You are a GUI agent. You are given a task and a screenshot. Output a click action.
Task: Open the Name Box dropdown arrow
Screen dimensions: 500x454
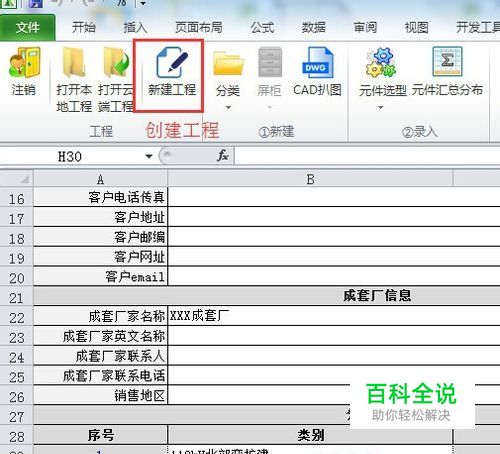tap(149, 156)
